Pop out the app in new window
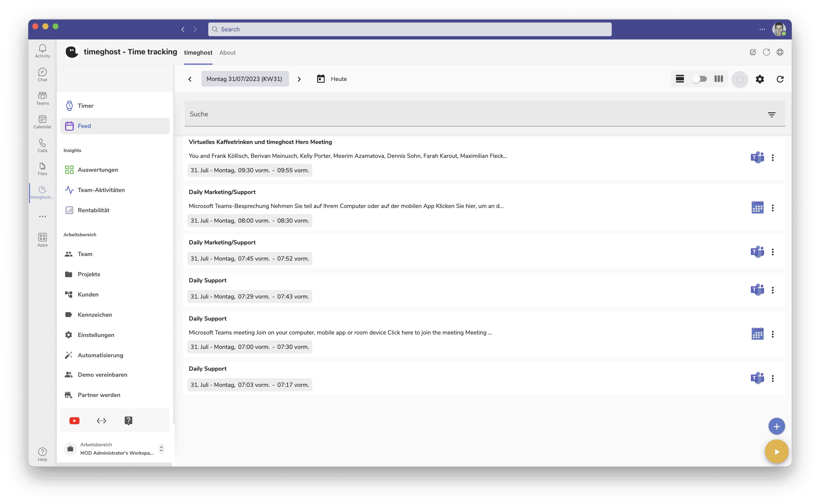Screen dimensions: 820x504 click(x=753, y=52)
